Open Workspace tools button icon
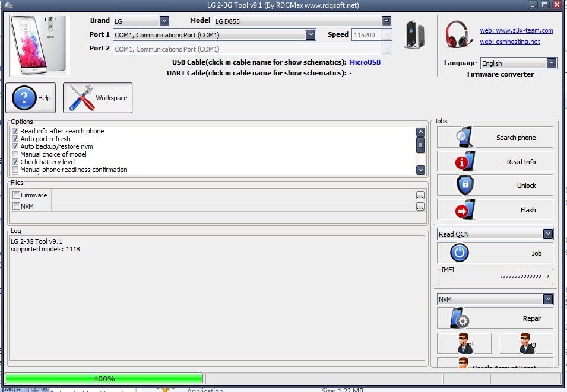 [x=81, y=97]
